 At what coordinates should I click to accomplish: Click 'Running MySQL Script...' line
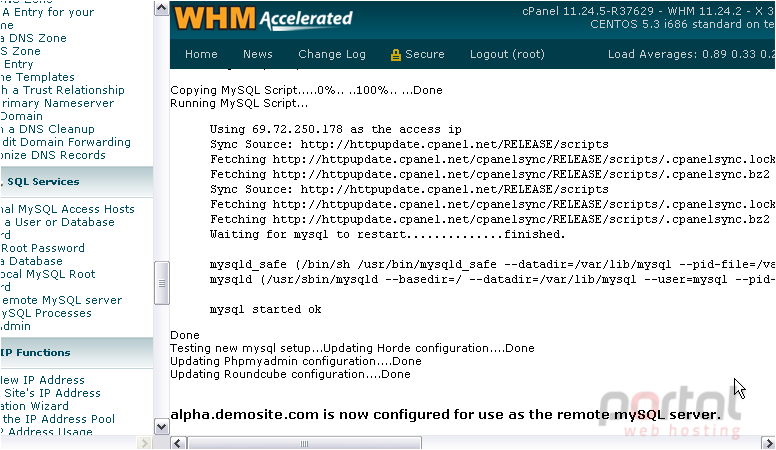(239, 103)
